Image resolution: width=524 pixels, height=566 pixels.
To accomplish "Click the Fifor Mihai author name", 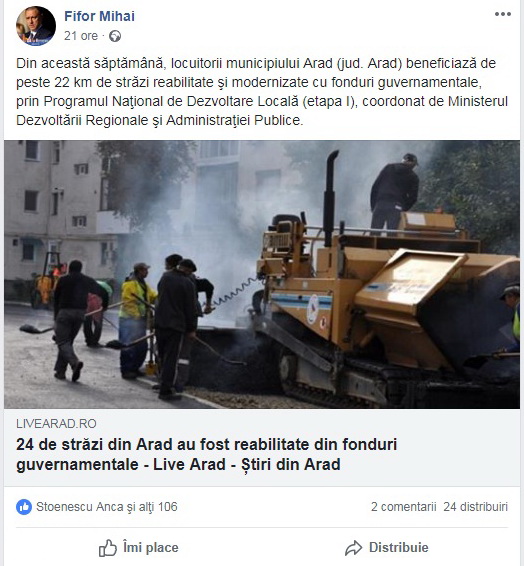I will [99, 16].
